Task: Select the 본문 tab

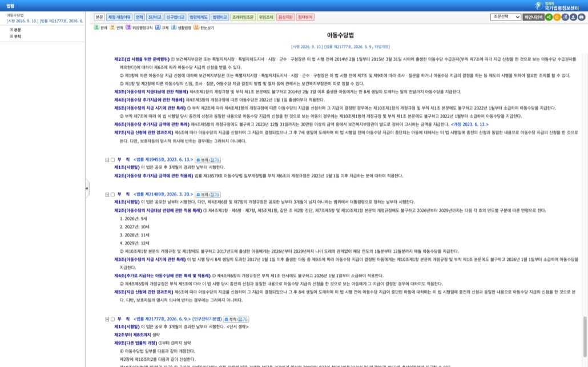Action: coord(99,17)
